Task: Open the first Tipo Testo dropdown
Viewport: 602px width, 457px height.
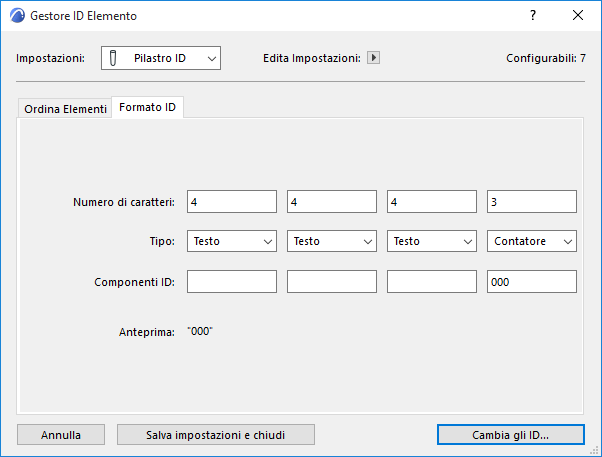Action: [231, 241]
